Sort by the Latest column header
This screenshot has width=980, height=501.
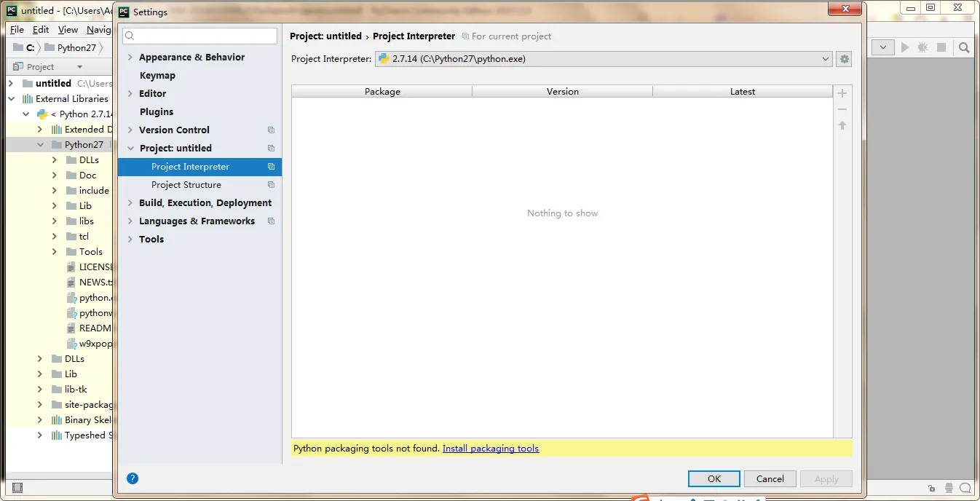pos(743,92)
